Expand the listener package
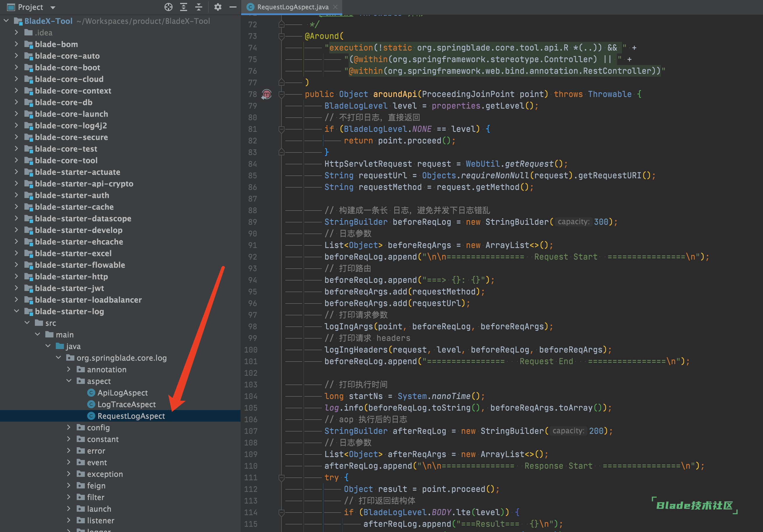This screenshot has width=763, height=532. point(69,520)
